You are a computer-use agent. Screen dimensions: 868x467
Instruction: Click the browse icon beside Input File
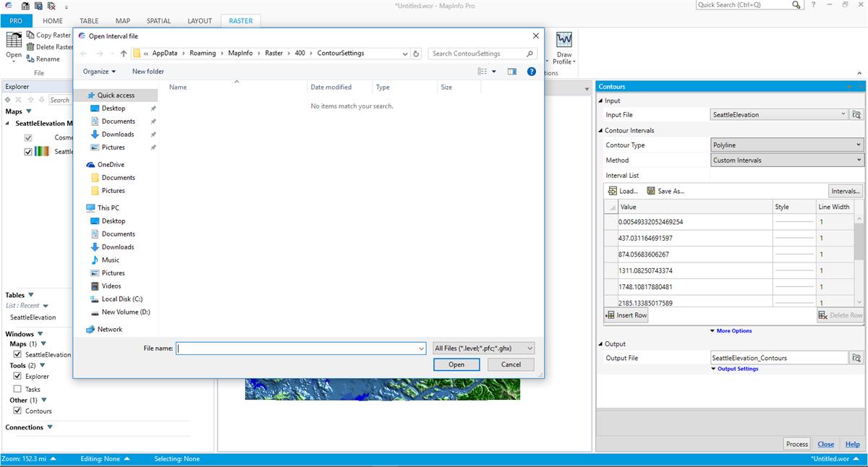(x=856, y=114)
